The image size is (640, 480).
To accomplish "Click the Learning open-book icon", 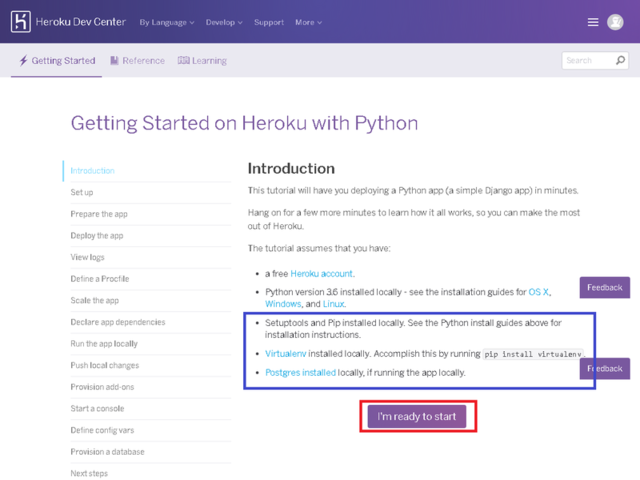I will [x=184, y=60].
